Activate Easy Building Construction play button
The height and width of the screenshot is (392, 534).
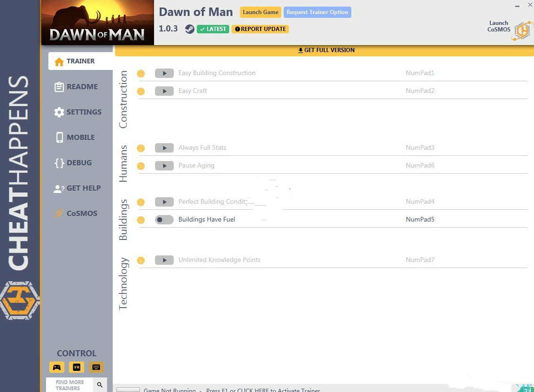coord(164,73)
